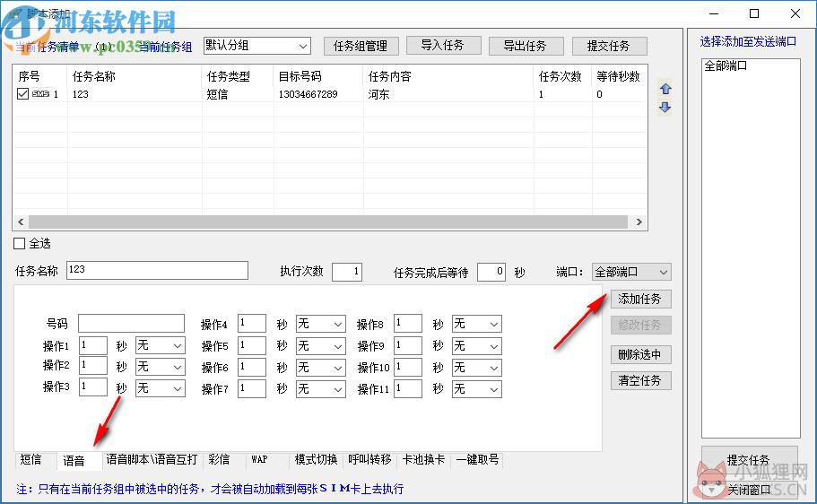Switch to the 彩信 tab
This screenshot has height=504, width=817.
point(219,460)
